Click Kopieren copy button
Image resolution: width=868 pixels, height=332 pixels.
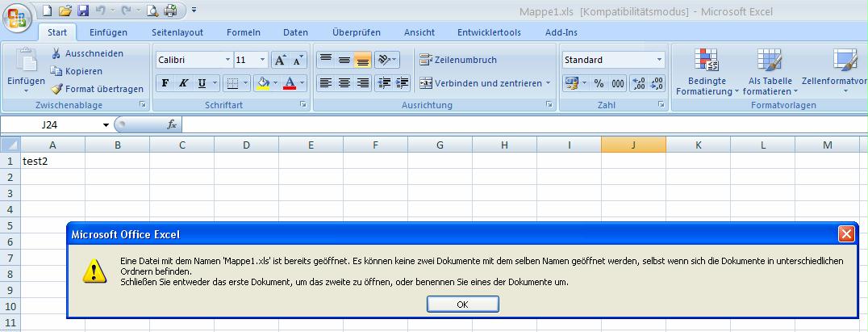coord(77,71)
